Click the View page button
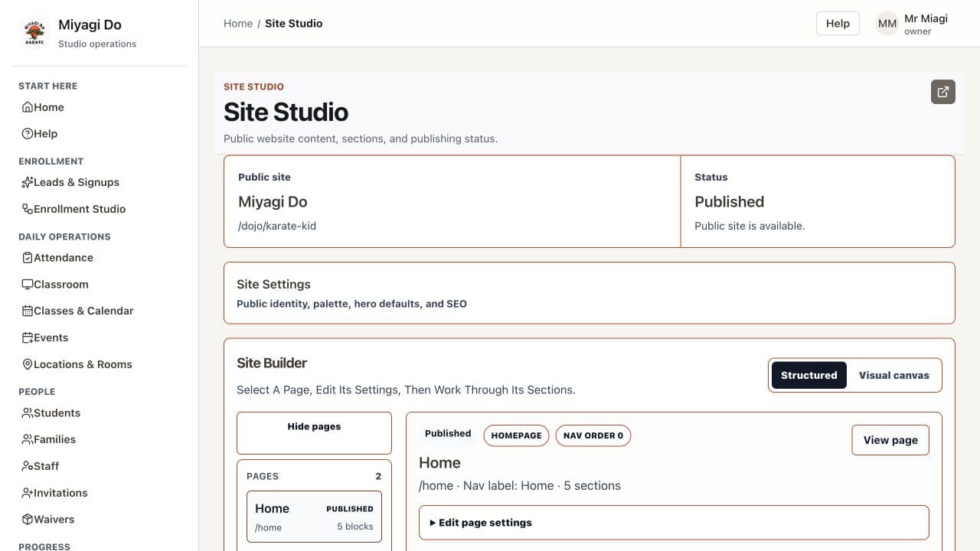The image size is (980, 551). coord(890,440)
